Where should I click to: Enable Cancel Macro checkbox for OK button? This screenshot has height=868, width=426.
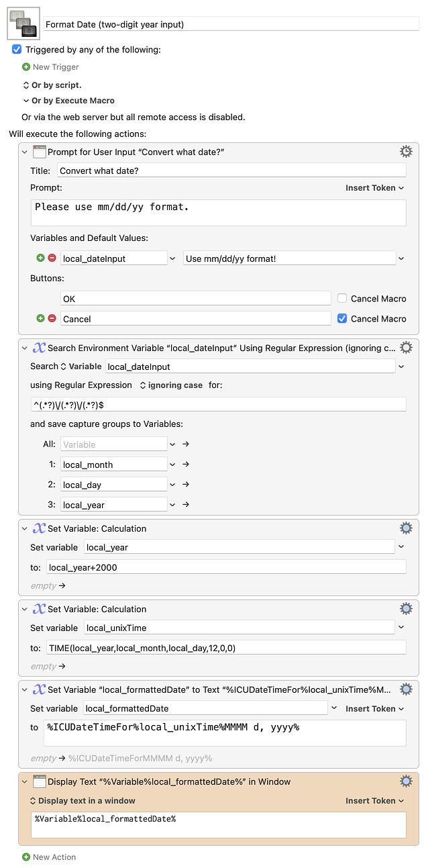coord(342,298)
